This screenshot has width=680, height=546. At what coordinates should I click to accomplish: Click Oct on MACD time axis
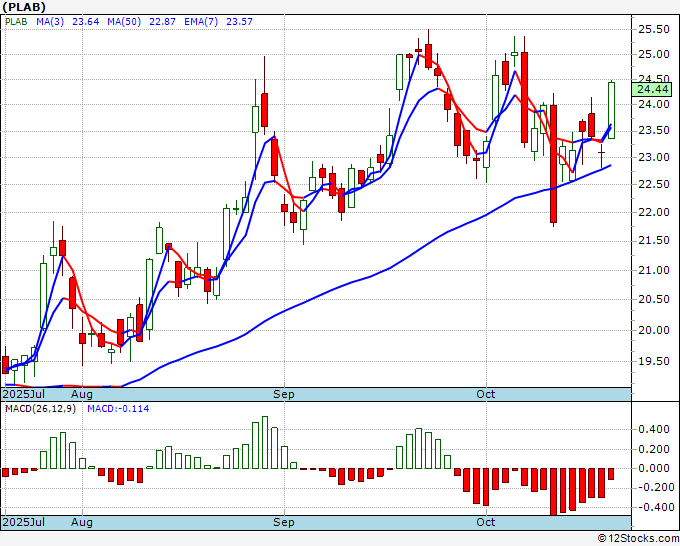486,522
